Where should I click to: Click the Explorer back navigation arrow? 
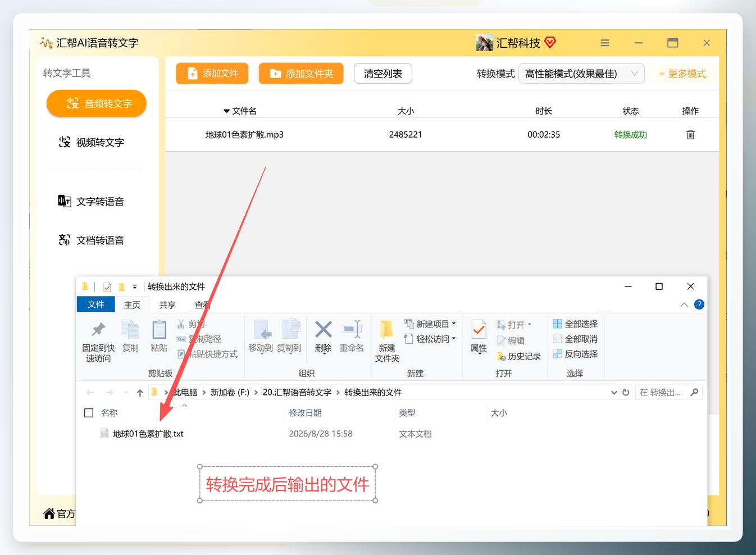(x=90, y=393)
